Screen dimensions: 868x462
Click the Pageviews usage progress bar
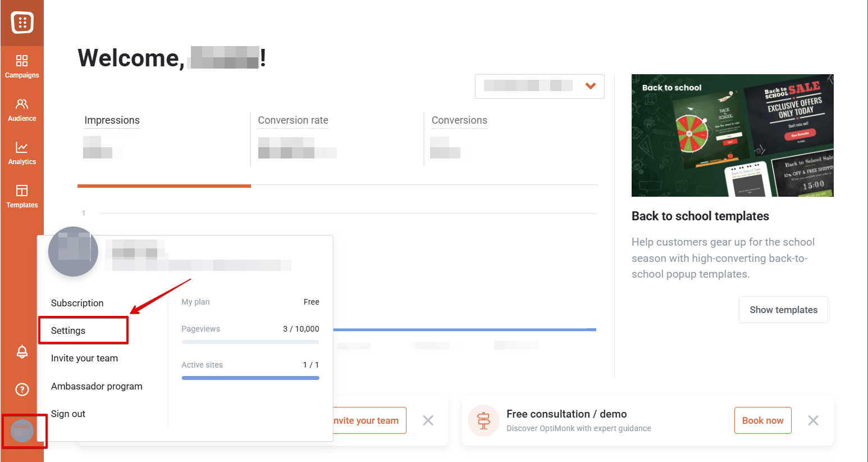(x=250, y=342)
